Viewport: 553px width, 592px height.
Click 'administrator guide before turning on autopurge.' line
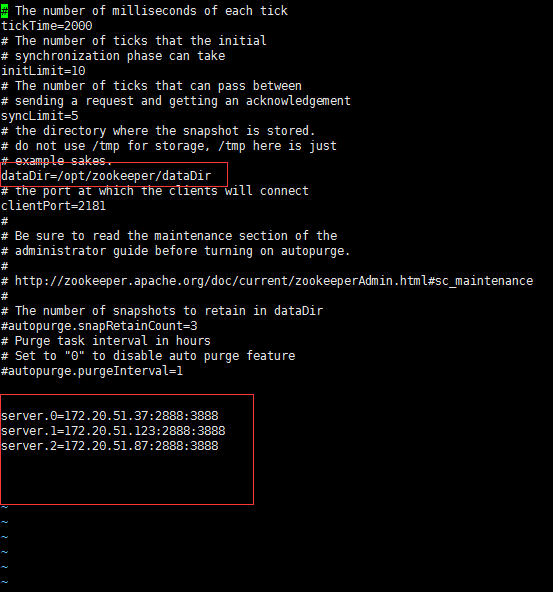[x=183, y=251]
